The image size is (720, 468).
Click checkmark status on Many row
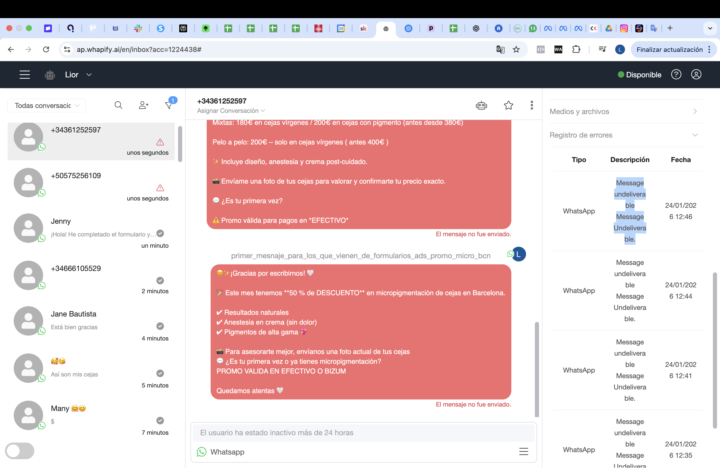click(x=160, y=420)
